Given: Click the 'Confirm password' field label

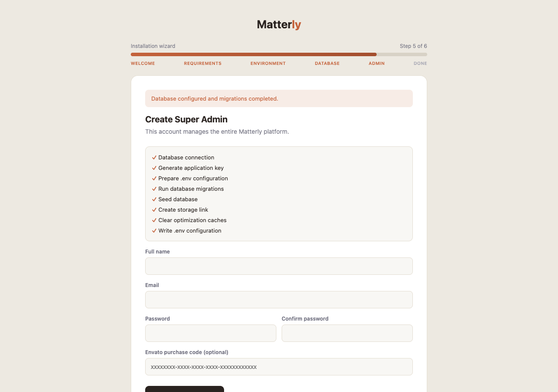Looking at the screenshot, I should click(x=305, y=319).
